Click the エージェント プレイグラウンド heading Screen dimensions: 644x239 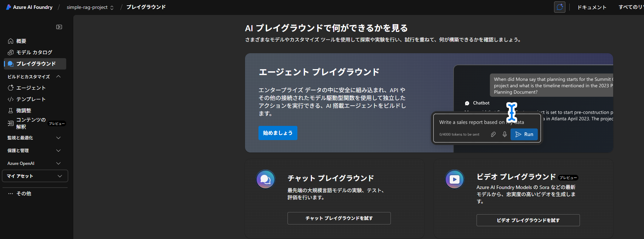point(319,72)
